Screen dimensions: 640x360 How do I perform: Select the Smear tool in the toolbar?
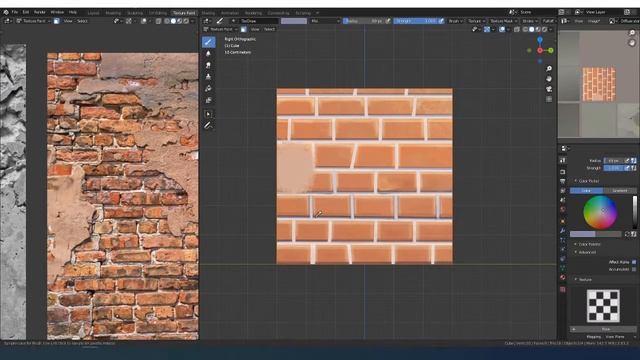point(209,65)
